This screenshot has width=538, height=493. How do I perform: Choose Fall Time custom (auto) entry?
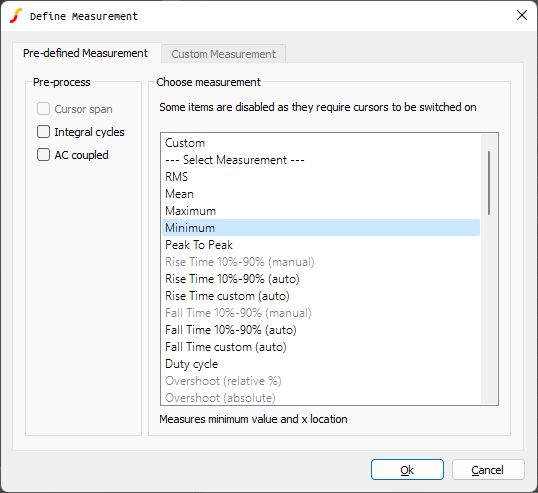(x=321, y=347)
